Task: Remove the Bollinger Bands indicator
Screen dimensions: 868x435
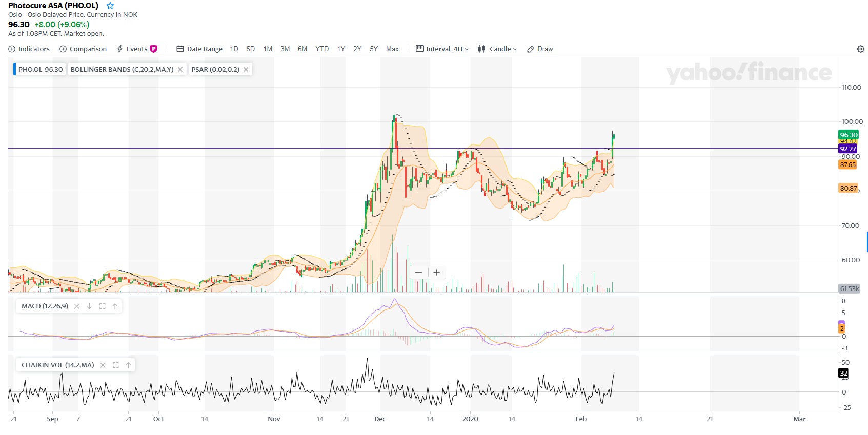Action: point(180,70)
